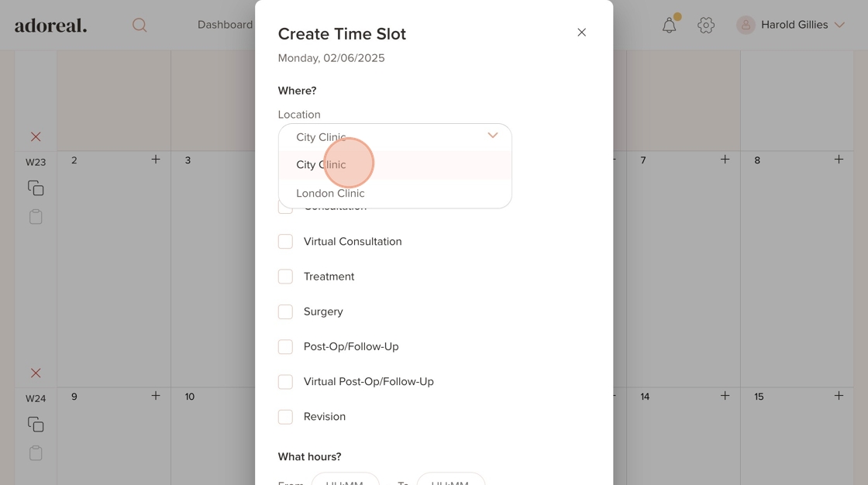Tick the Revision checkbox
Screen dimensions: 868x485
(x=285, y=417)
